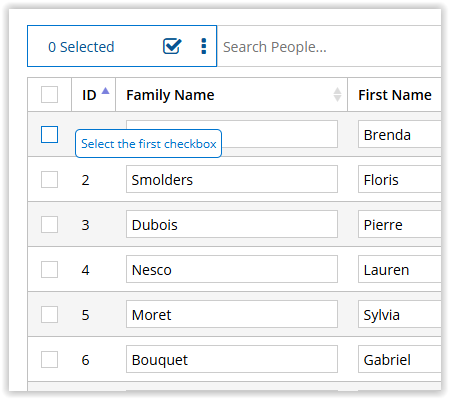The height and width of the screenshot is (399, 449).
Task: Check the box for row 3
Action: (49, 224)
